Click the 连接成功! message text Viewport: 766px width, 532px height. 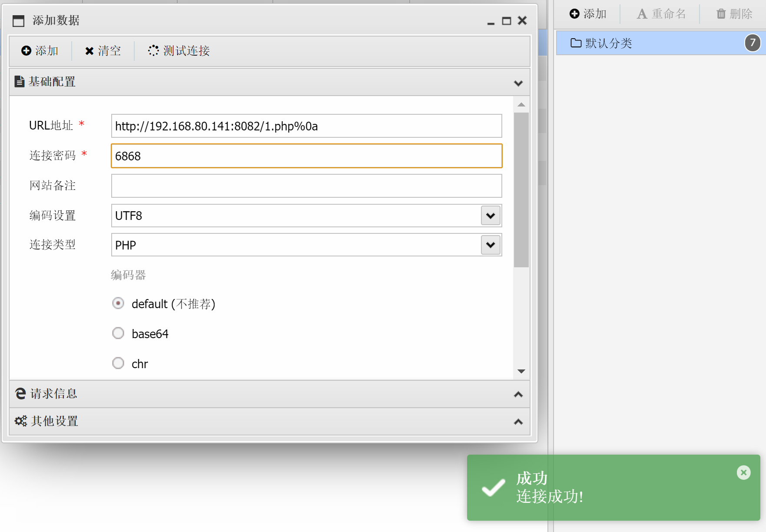click(x=550, y=496)
